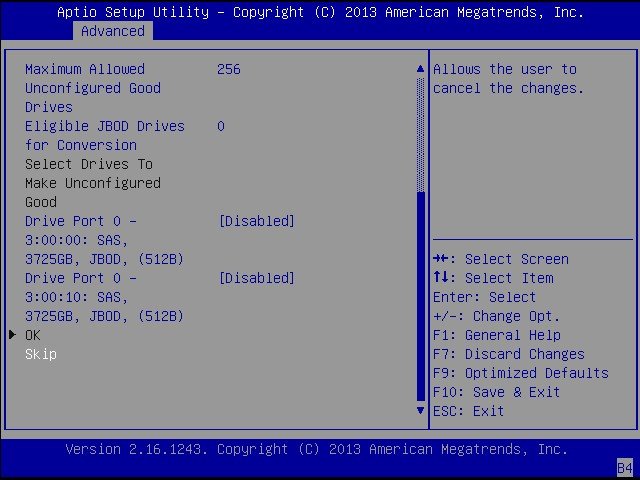Click the Eligible JBOD Drives value 0
Image resolution: width=640 pixels, height=480 pixels.
[221, 127]
